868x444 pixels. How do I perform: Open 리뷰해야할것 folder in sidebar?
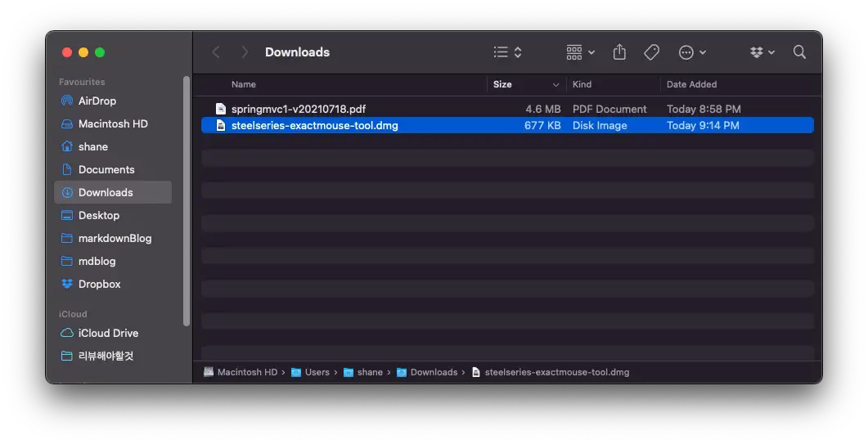pyautogui.click(x=113, y=356)
